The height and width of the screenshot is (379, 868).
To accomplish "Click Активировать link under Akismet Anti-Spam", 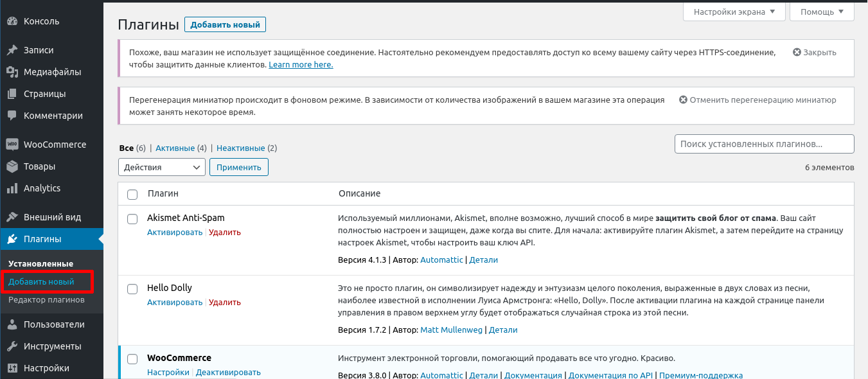I will [x=175, y=233].
